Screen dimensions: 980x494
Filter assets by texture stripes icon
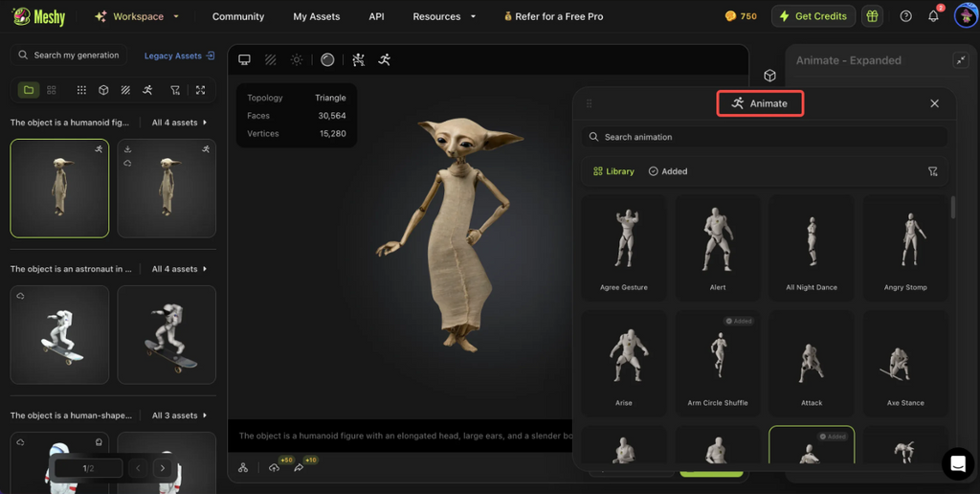coord(125,90)
